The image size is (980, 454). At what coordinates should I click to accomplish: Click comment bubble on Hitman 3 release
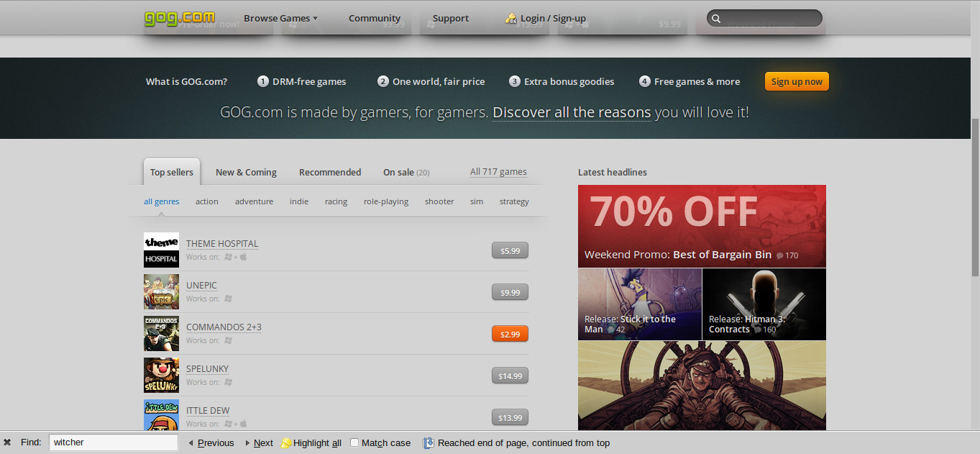pyautogui.click(x=757, y=330)
